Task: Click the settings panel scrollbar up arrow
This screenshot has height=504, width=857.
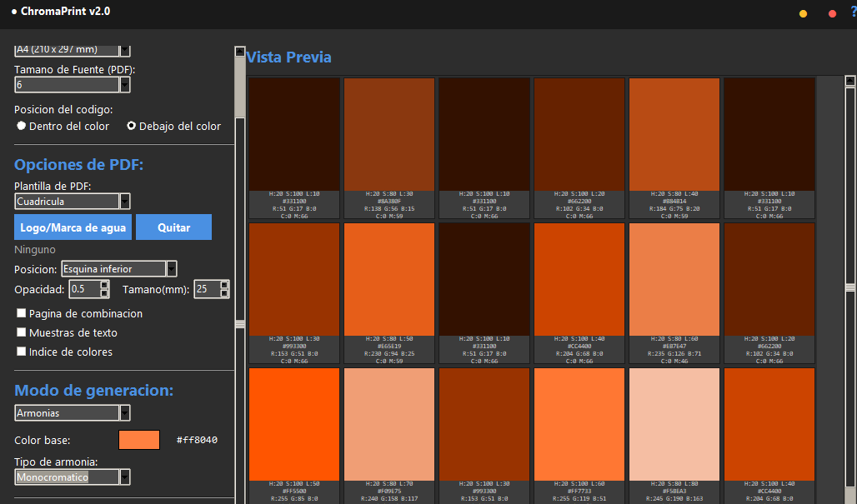Action: point(240,52)
